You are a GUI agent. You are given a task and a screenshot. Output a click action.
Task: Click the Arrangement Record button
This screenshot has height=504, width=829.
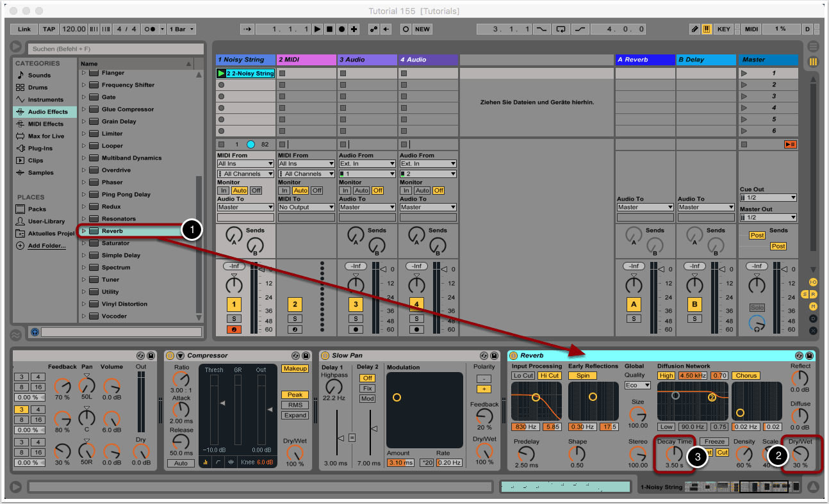341,29
